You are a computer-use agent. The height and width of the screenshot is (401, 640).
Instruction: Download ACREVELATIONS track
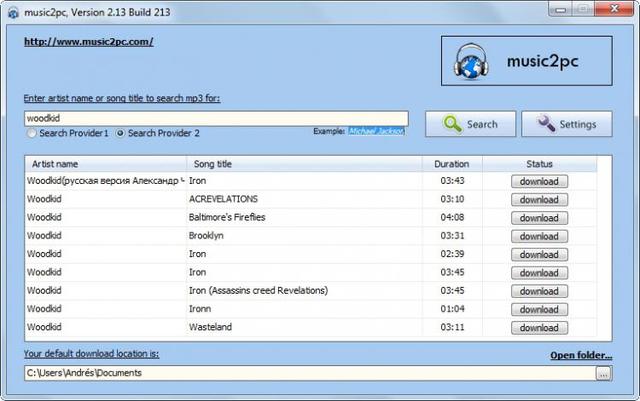pyautogui.click(x=539, y=200)
